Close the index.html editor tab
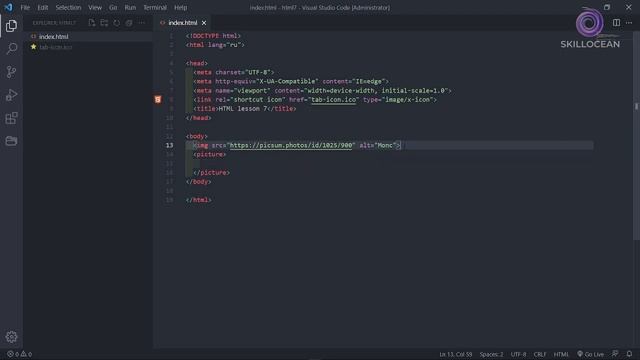 coord(204,23)
